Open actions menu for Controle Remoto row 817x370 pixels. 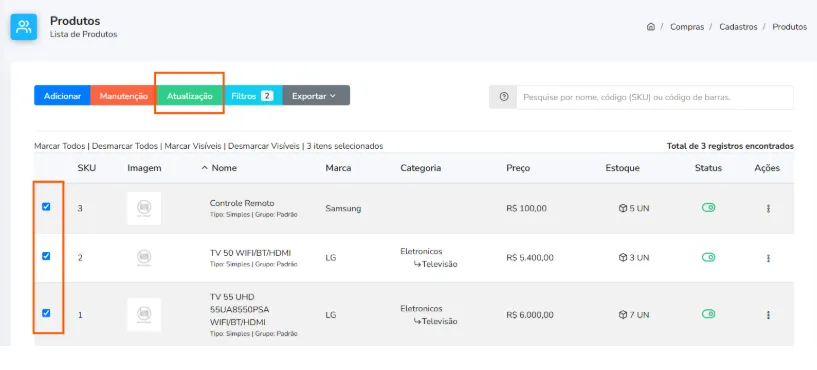pos(768,208)
